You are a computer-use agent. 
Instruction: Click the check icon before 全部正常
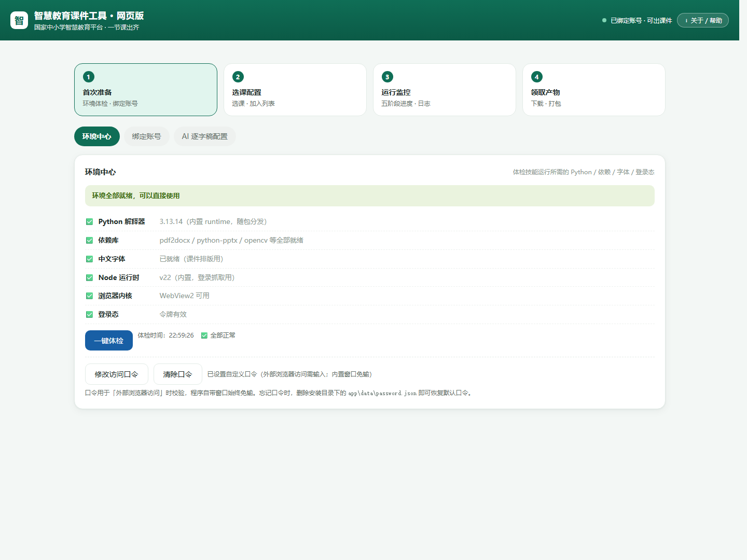(204, 335)
